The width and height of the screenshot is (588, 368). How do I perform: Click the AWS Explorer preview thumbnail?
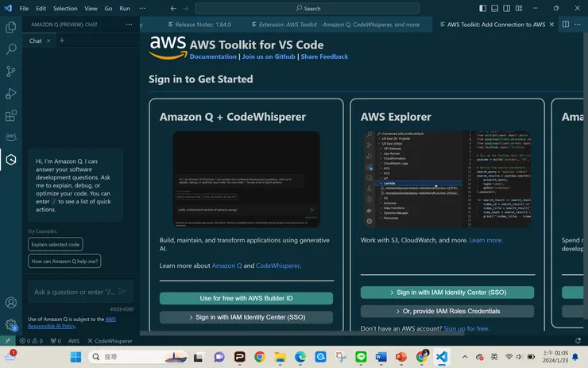tap(447, 180)
